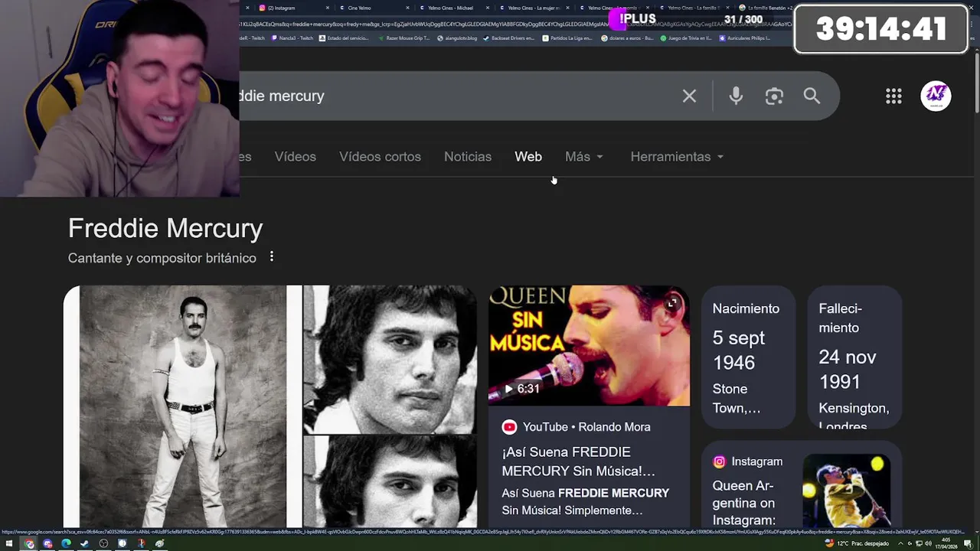The height and width of the screenshot is (551, 980).
Task: Switch to the Vídeos search tab
Action: tap(295, 156)
